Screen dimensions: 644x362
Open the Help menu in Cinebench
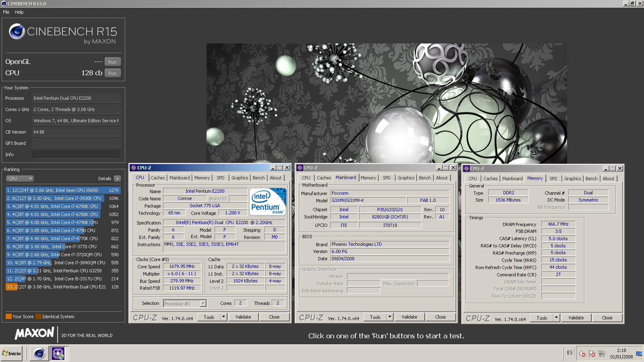click(19, 12)
